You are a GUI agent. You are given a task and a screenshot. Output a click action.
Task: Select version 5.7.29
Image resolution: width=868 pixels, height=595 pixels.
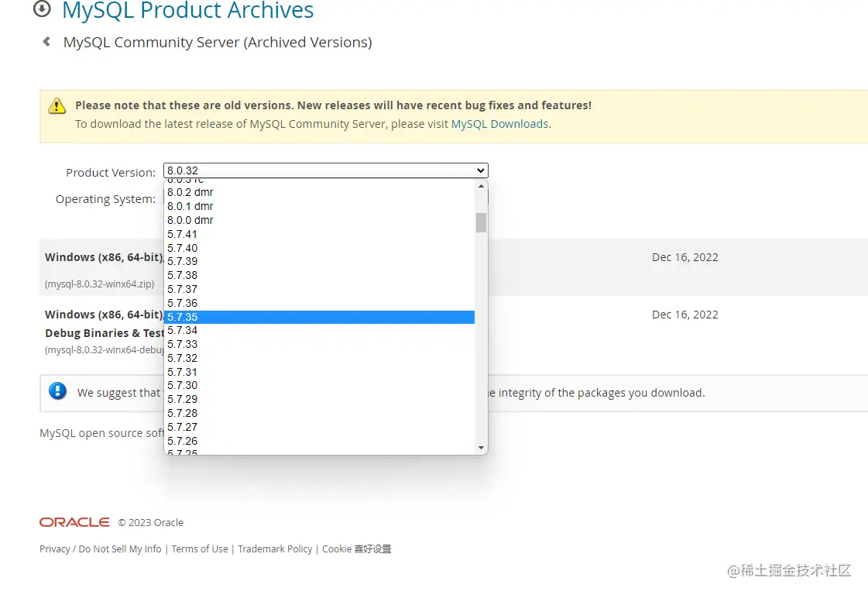tap(320, 399)
